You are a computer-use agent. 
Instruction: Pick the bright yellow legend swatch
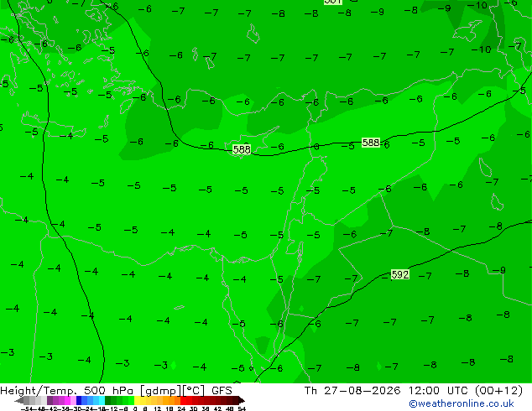[x=137, y=400]
